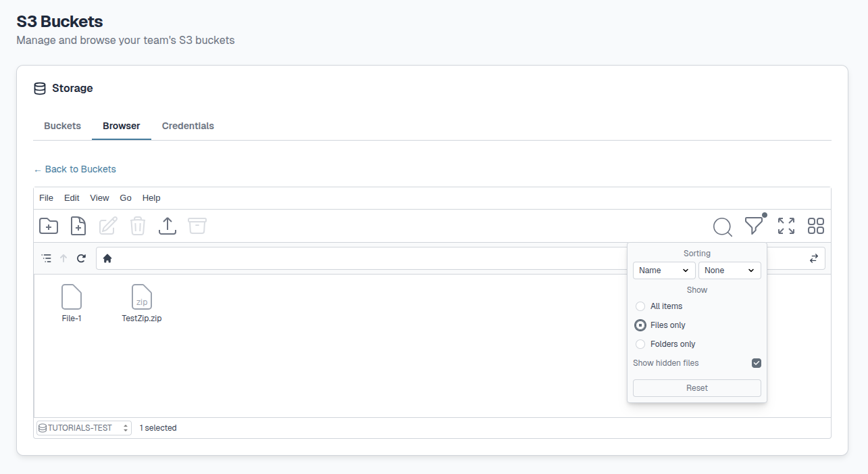Follow the Back to Buckets link
This screenshot has height=474, width=868.
pos(75,169)
